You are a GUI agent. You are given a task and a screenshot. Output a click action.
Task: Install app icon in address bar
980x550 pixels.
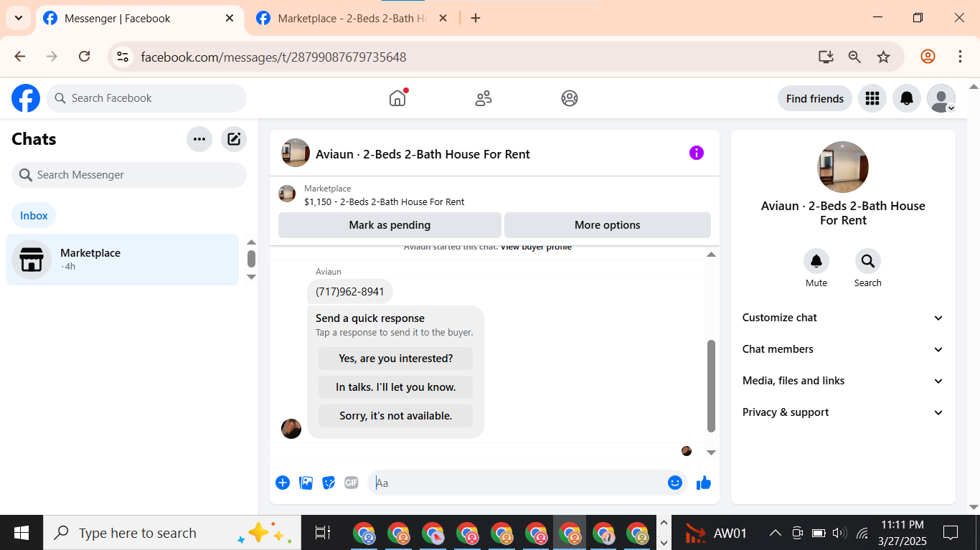tap(826, 57)
